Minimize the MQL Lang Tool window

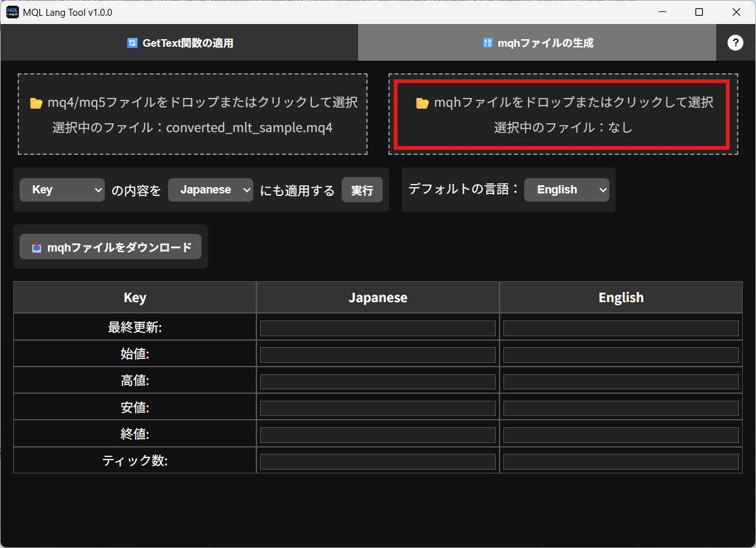tap(663, 12)
